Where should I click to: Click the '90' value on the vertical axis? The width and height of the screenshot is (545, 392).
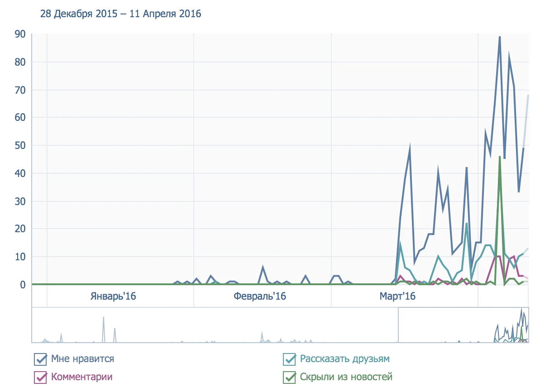(19, 34)
